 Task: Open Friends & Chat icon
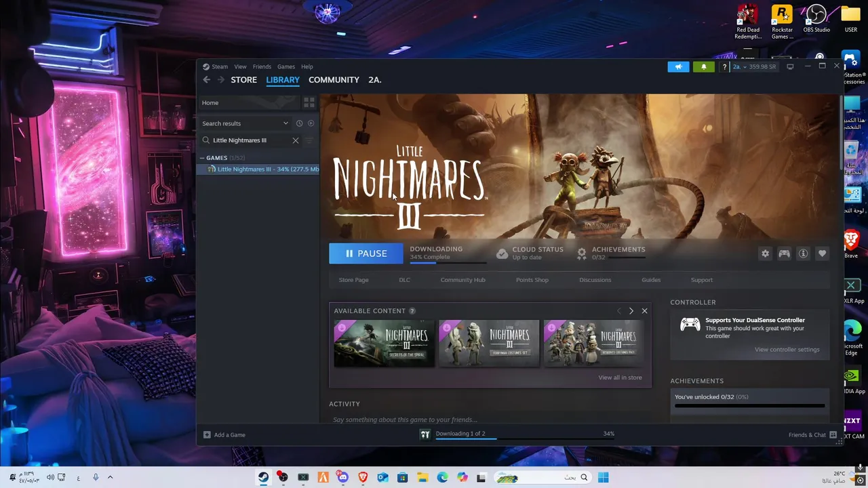tap(833, 434)
